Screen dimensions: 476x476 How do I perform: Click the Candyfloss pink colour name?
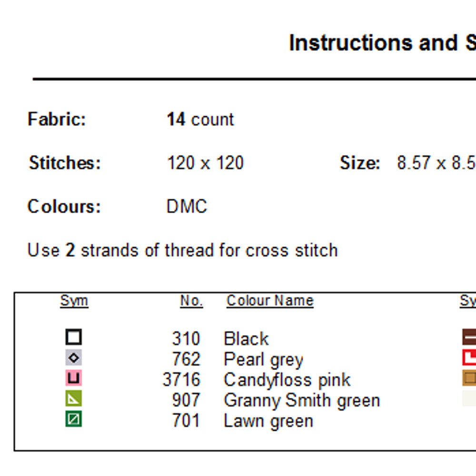pos(287,380)
